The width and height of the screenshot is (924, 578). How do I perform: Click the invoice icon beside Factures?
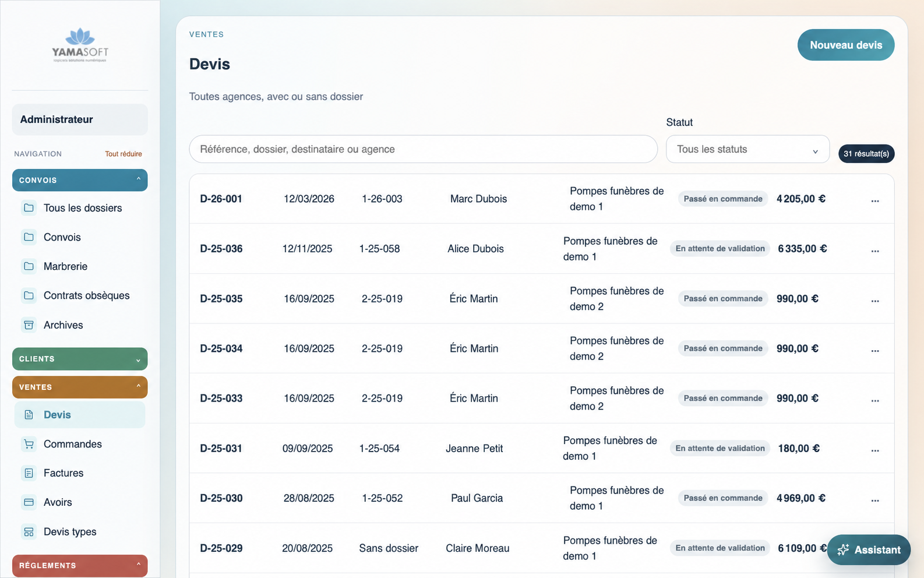29,473
